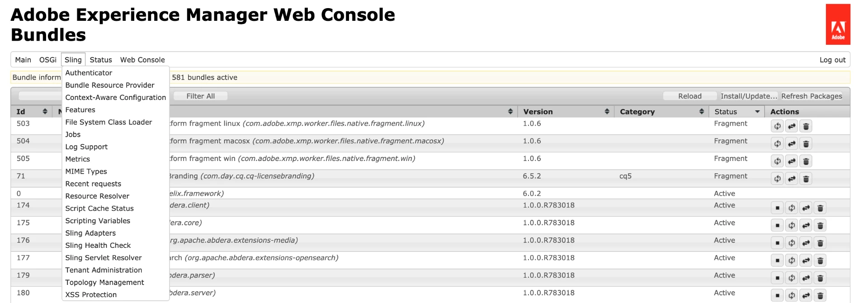Stop bundle 179
The image size is (868, 303).
pos(777,278)
